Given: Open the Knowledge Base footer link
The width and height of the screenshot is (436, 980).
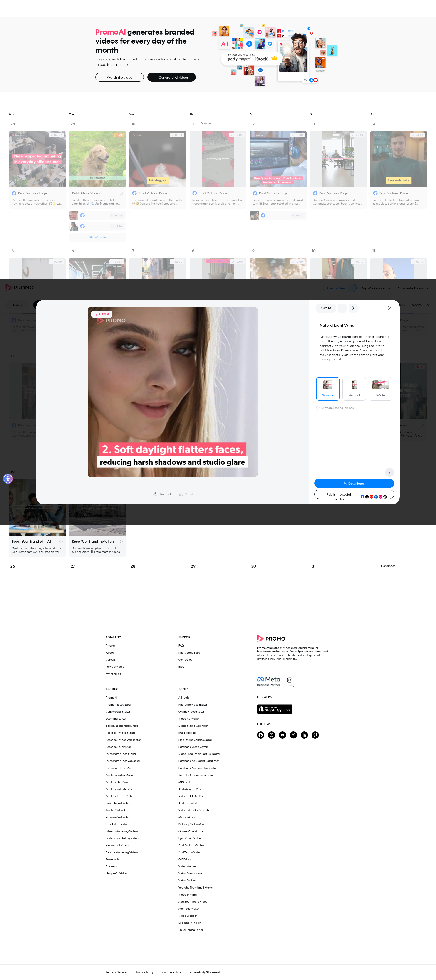Looking at the screenshot, I should pos(189,653).
